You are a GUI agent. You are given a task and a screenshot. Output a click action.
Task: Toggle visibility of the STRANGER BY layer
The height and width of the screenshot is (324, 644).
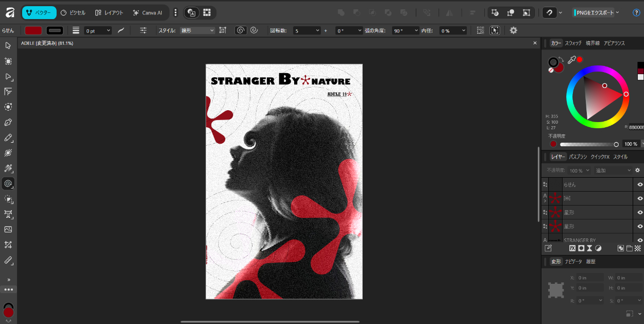(640, 240)
